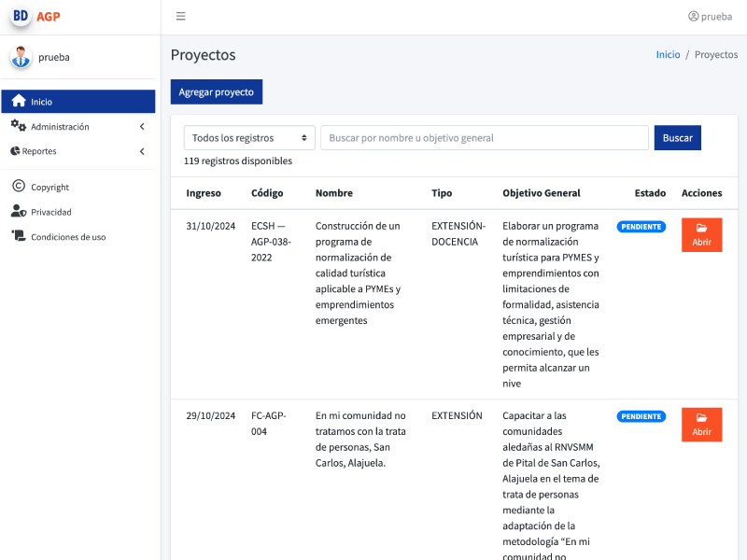Expand the Reportes submenu chevron
This screenshot has width=747, height=560.
point(142,151)
